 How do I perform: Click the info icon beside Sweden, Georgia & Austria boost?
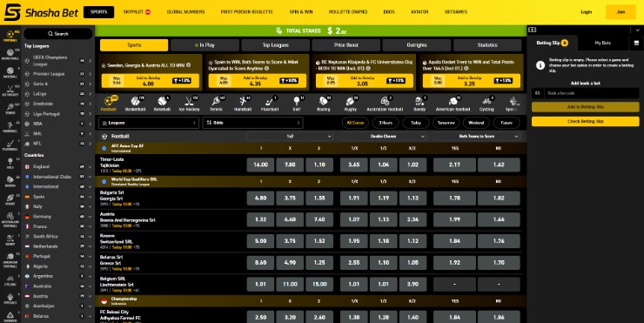pyautogui.click(x=189, y=65)
